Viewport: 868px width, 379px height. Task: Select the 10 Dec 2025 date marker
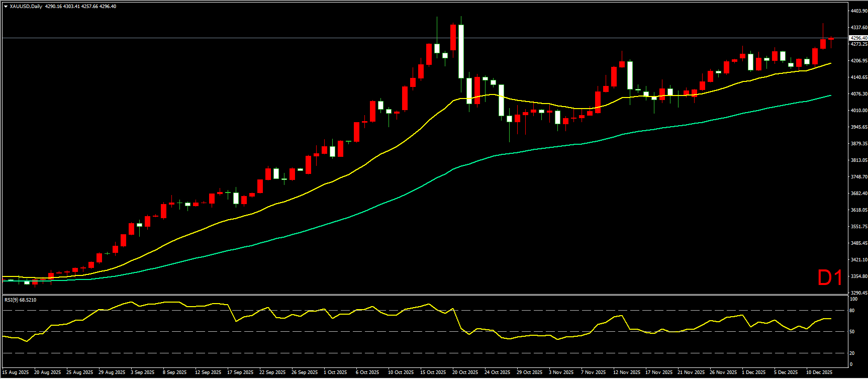pyautogui.click(x=819, y=372)
